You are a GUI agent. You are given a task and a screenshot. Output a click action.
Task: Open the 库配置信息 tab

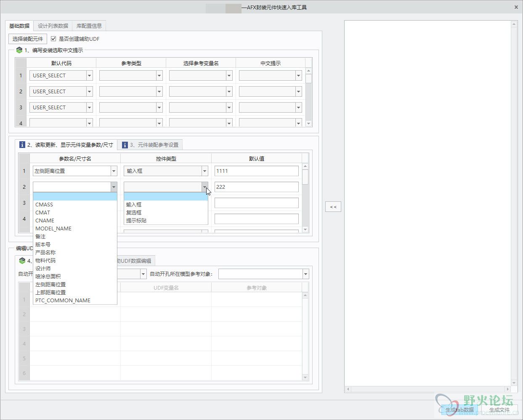[x=89, y=26]
